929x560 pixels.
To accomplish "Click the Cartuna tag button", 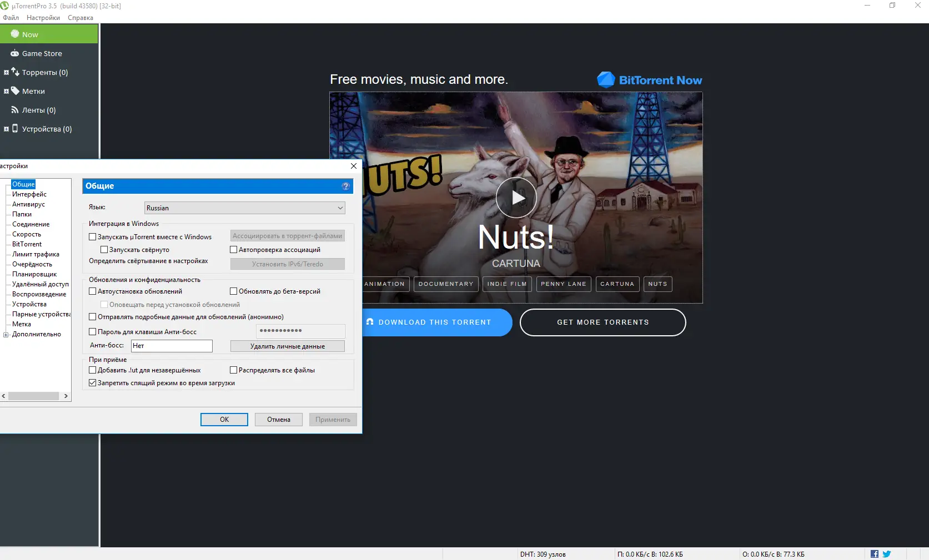I will coord(617,284).
